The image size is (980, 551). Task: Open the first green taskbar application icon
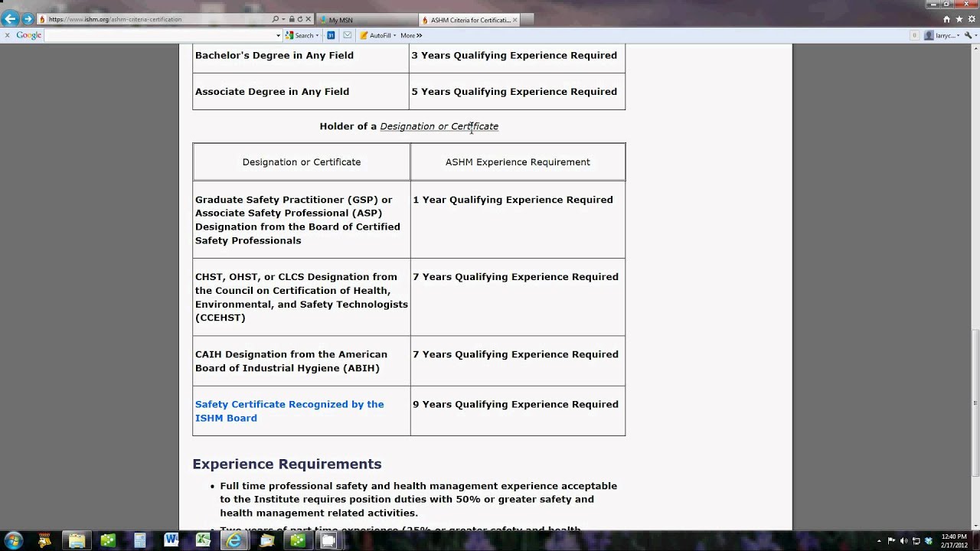click(x=108, y=540)
